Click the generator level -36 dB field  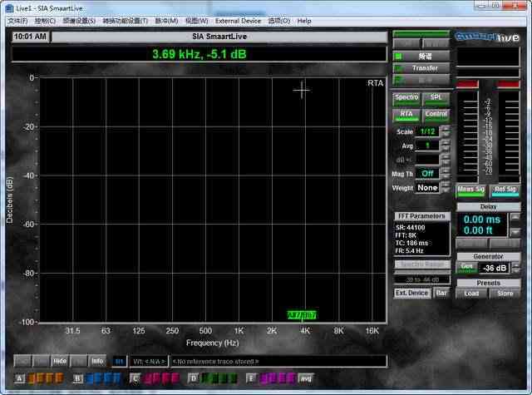[495, 268]
